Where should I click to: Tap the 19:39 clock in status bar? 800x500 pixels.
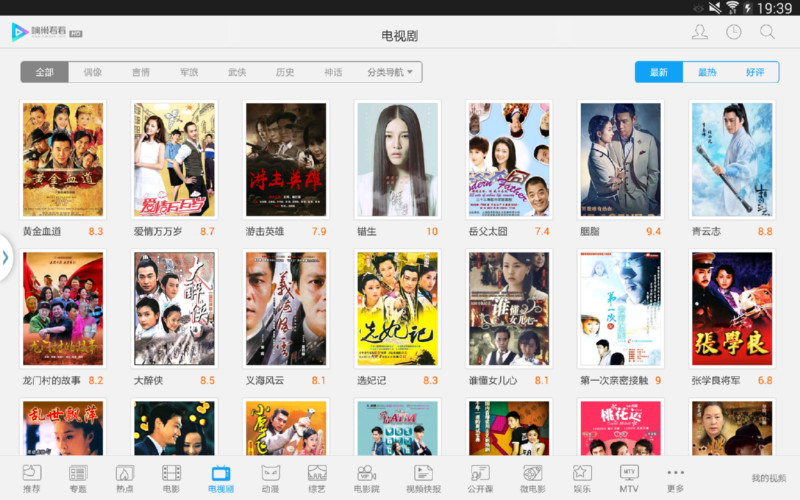774,8
